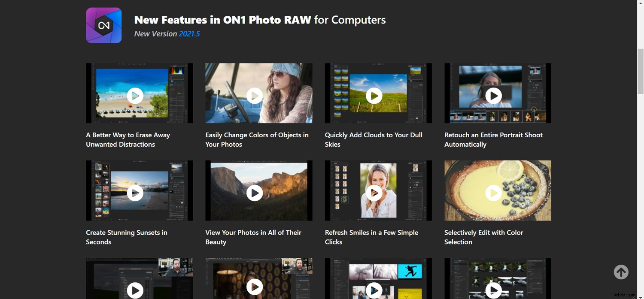The image size is (644, 299).
Task: Click the scroll-to-top arrow button
Action: tap(621, 272)
